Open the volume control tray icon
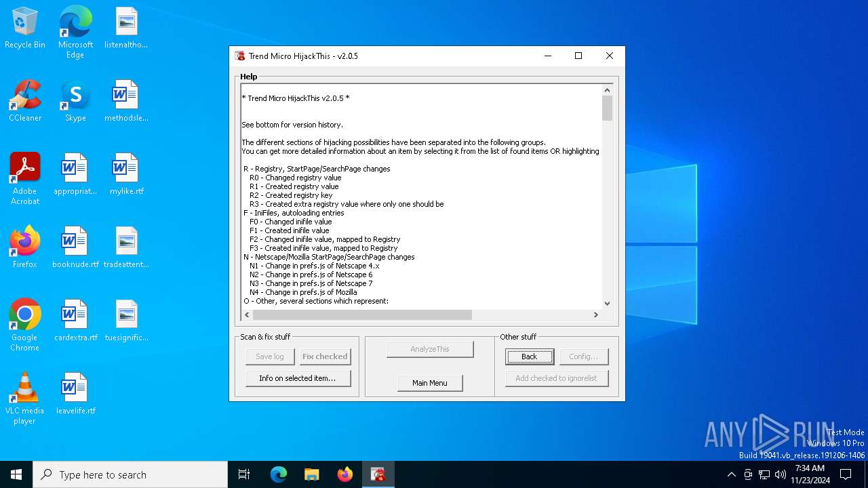Viewport: 868px width, 488px height. [x=781, y=474]
